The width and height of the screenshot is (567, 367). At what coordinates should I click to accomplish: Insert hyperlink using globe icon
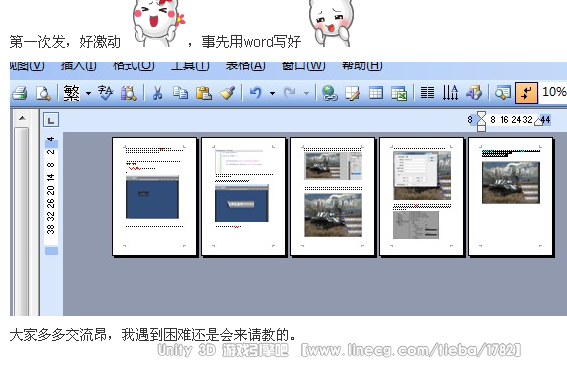click(x=329, y=93)
